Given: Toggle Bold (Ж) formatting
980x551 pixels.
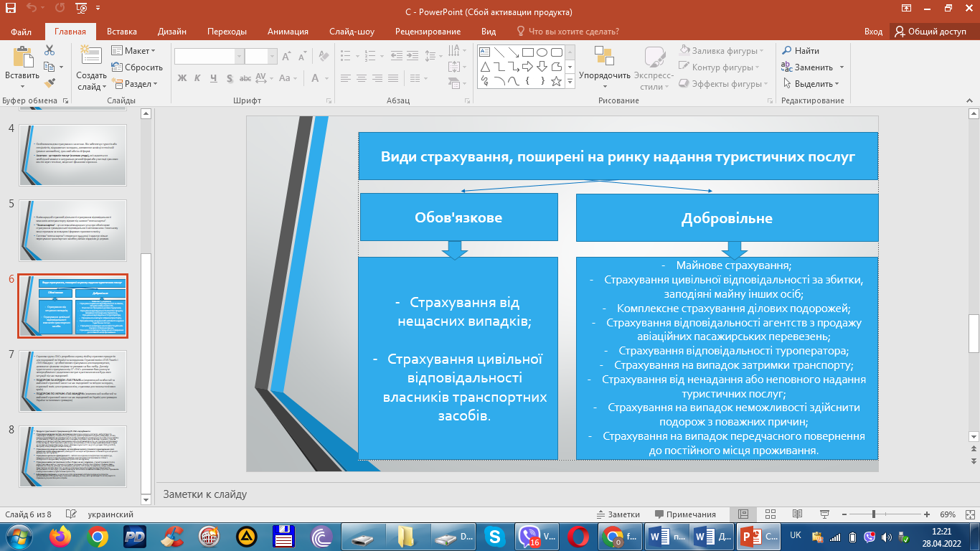Looking at the screenshot, I should click(182, 77).
